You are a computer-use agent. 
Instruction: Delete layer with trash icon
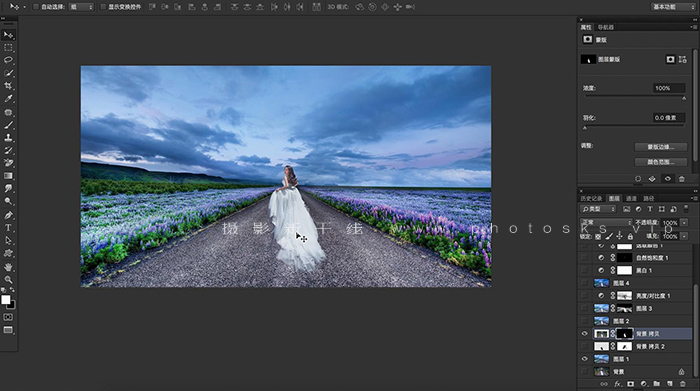click(682, 384)
